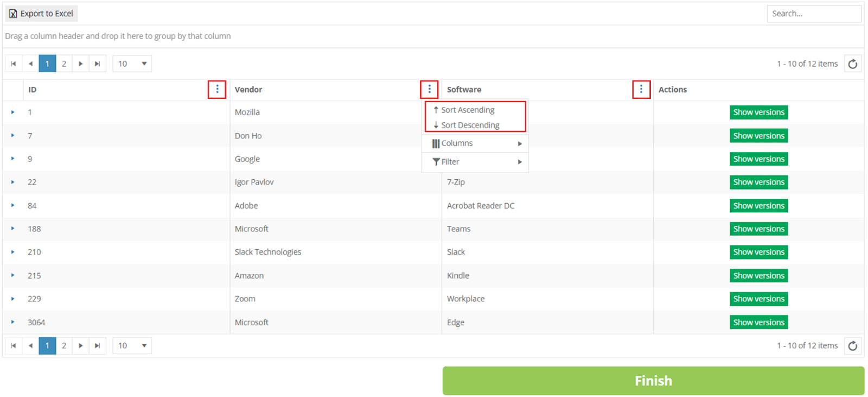This screenshot has height=397, width=868.
Task: Go to previous page in top pager
Action: point(30,64)
